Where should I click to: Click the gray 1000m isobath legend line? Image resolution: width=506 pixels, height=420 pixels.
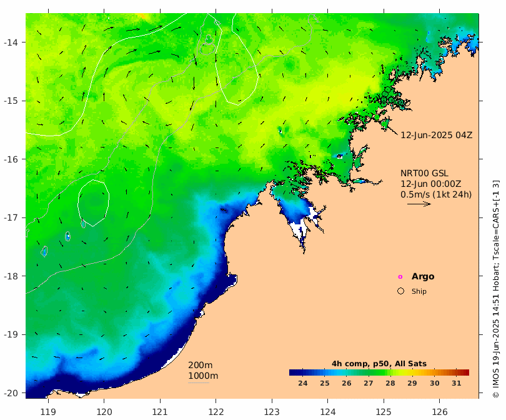[199, 383]
